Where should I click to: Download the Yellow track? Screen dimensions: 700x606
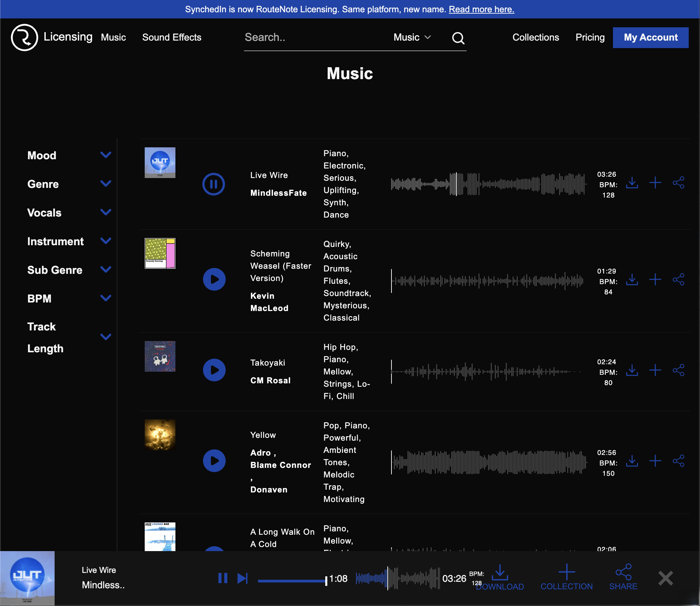[x=632, y=461]
